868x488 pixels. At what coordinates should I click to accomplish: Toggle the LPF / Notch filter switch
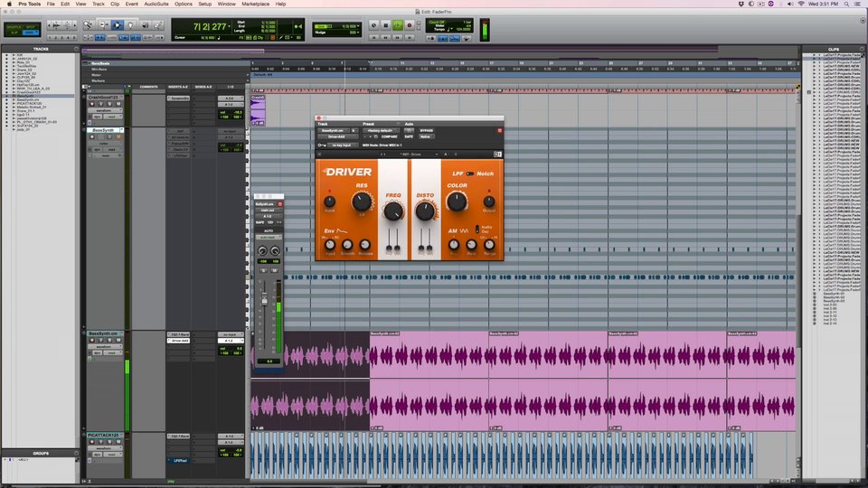pyautogui.click(x=469, y=174)
